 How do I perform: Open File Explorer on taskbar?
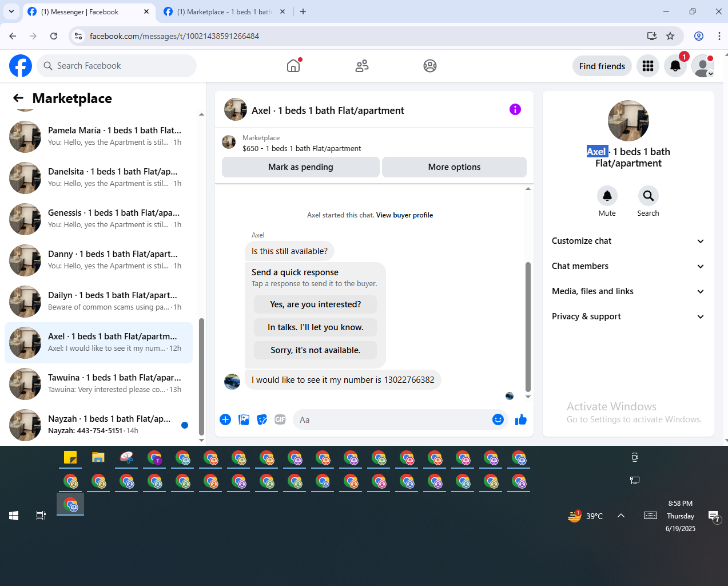pyautogui.click(x=98, y=458)
